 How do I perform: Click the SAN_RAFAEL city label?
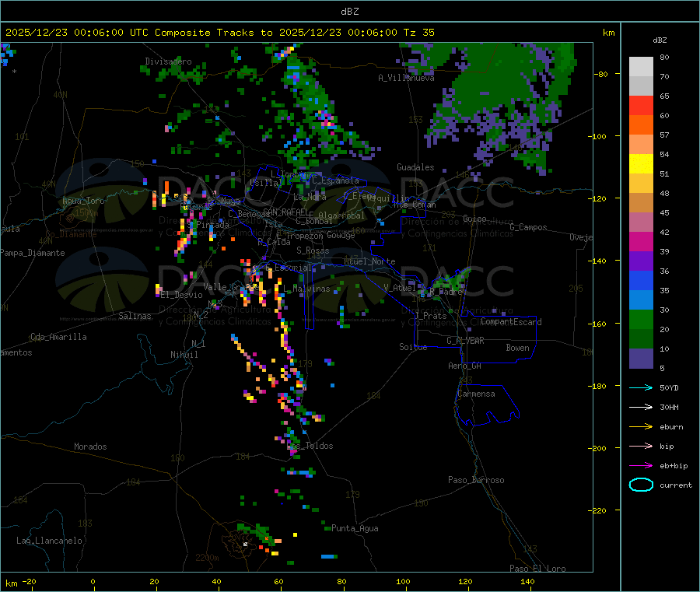tap(285, 212)
